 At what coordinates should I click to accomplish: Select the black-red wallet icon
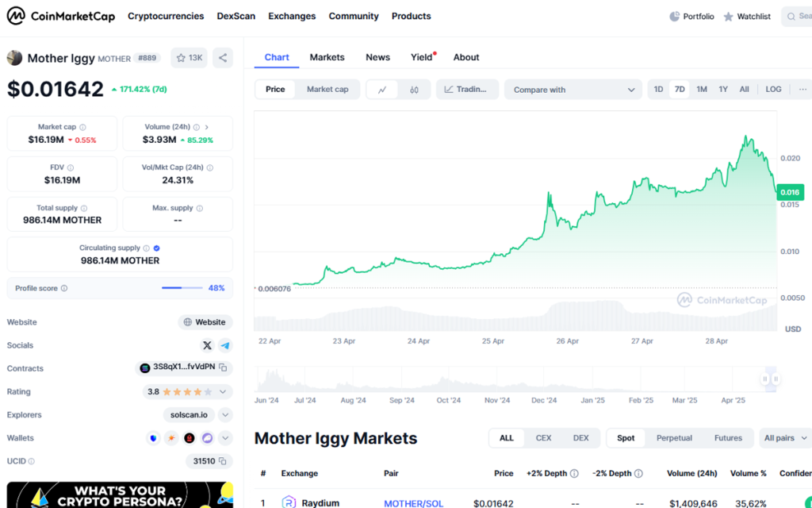190,438
